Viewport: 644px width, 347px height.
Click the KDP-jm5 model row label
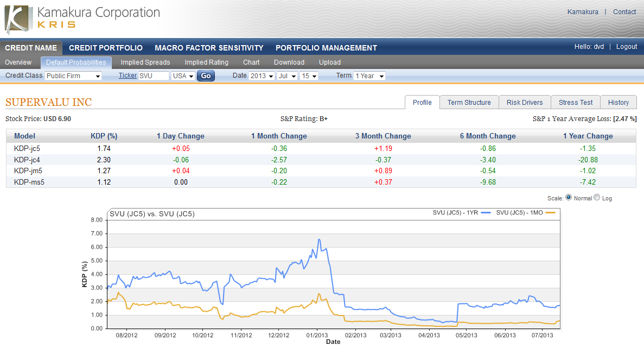pos(28,171)
